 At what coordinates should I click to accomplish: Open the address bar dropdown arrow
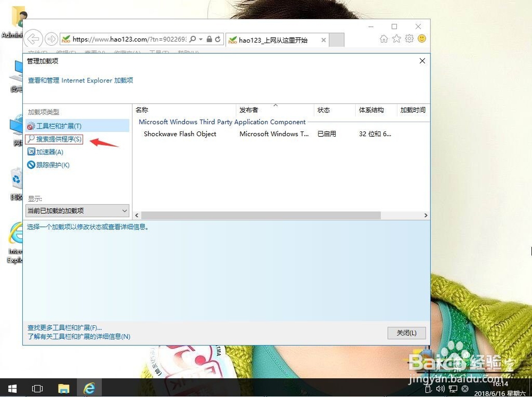(201, 39)
